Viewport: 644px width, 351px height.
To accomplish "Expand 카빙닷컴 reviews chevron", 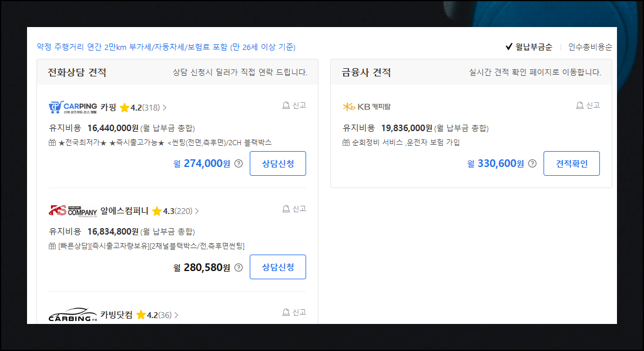I will click(x=176, y=315).
